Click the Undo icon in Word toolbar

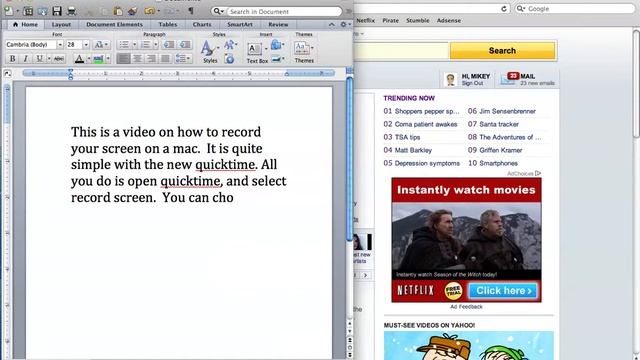(x=149, y=11)
